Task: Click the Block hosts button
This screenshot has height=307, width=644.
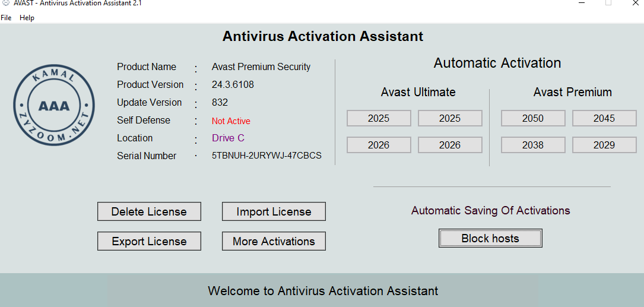Action: (x=490, y=238)
